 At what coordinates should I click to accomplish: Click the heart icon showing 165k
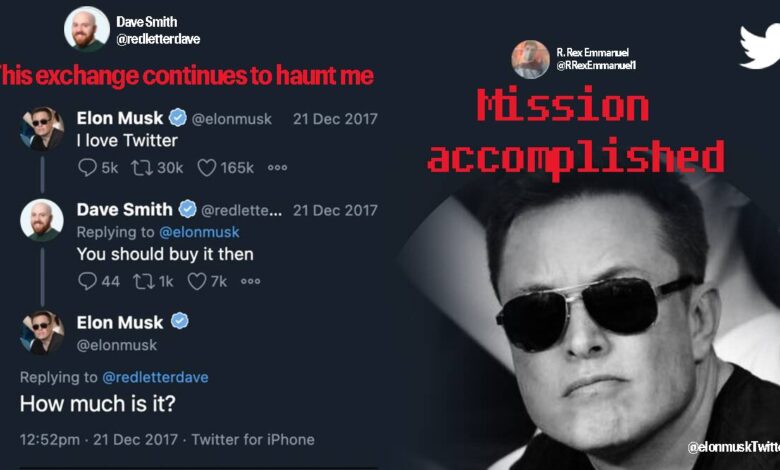pyautogui.click(x=207, y=168)
